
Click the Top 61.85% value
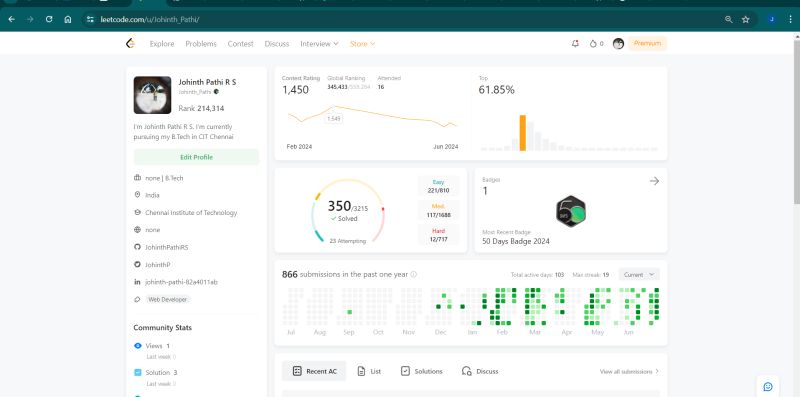496,90
